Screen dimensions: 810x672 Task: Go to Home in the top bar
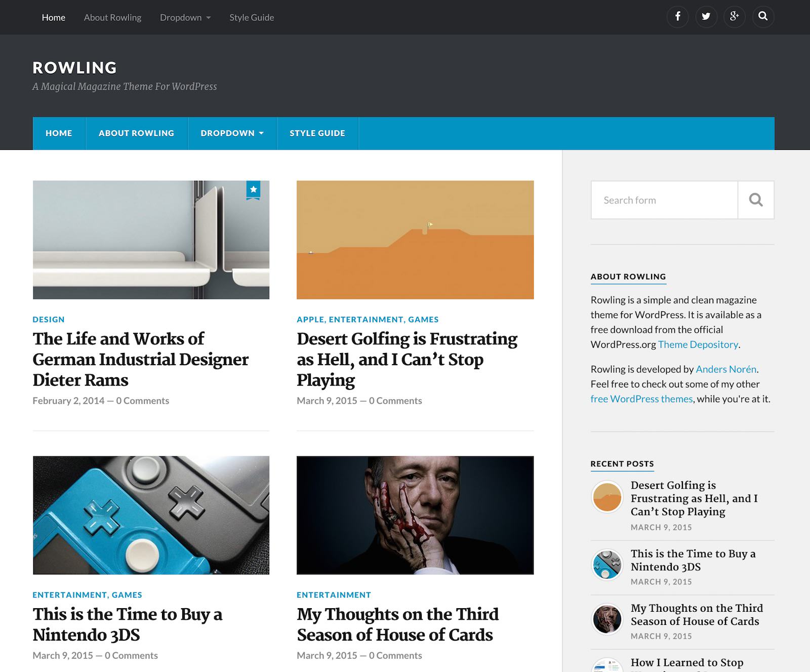[x=53, y=17]
